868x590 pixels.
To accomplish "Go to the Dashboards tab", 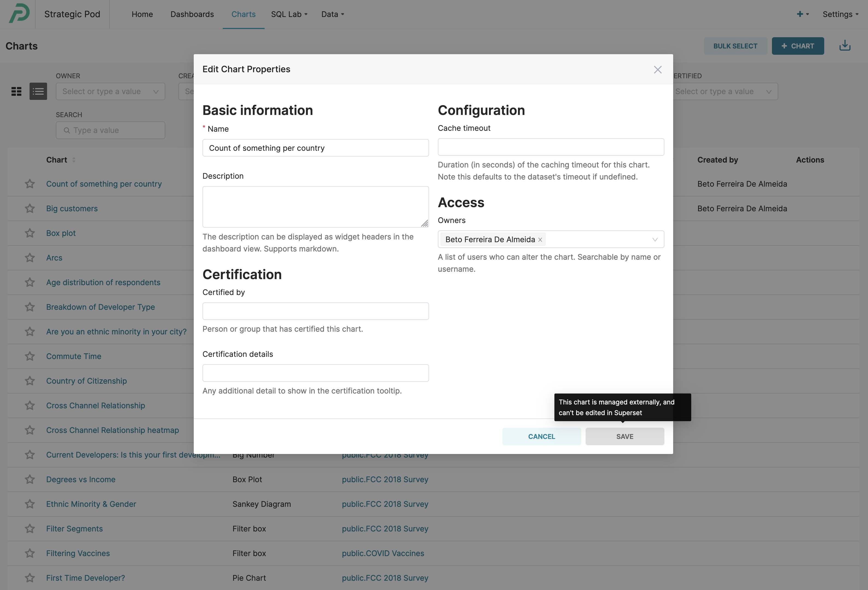I will [x=192, y=14].
